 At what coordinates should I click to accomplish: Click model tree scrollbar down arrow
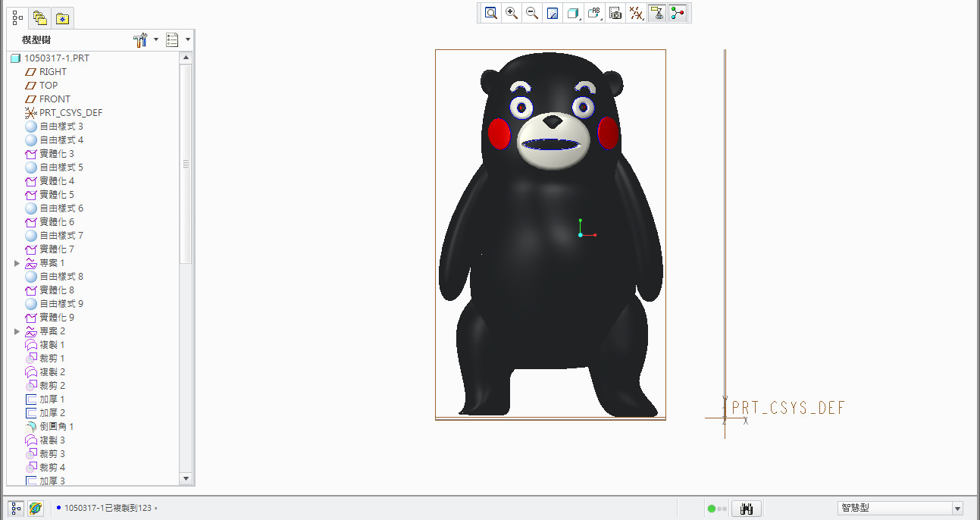[x=186, y=478]
